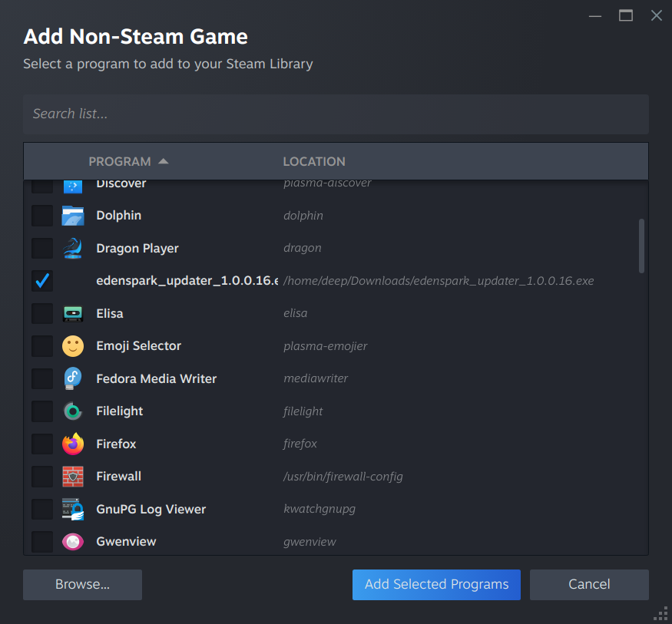The image size is (672, 624).
Task: Click the mediawriter location text
Action: coord(316,378)
